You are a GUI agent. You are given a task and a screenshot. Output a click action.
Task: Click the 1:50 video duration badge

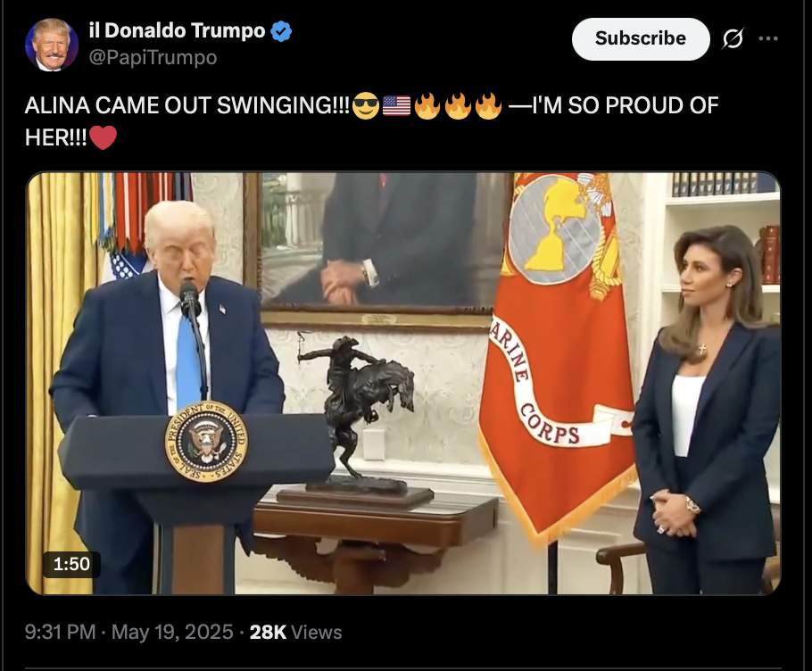[x=71, y=564]
